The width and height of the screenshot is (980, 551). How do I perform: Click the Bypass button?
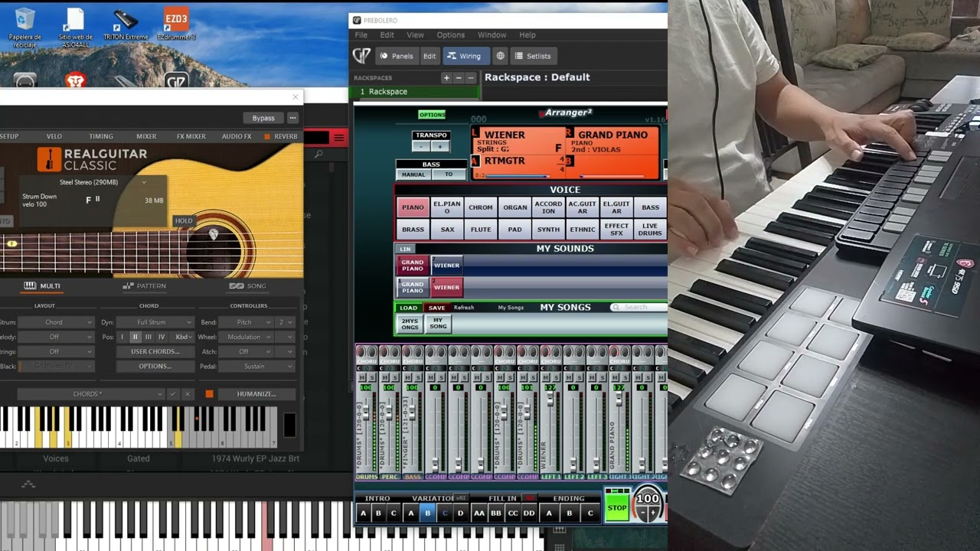(263, 118)
